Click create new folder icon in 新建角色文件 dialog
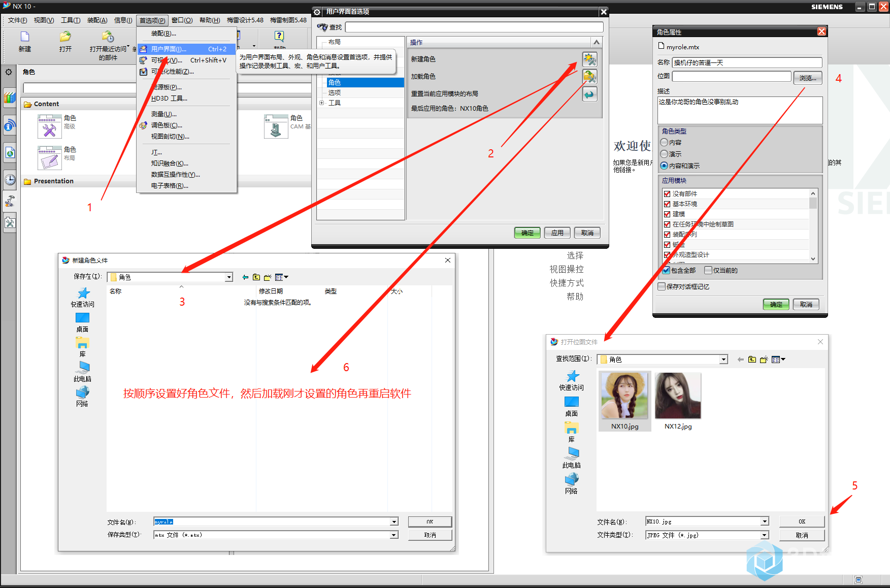 coord(268,277)
